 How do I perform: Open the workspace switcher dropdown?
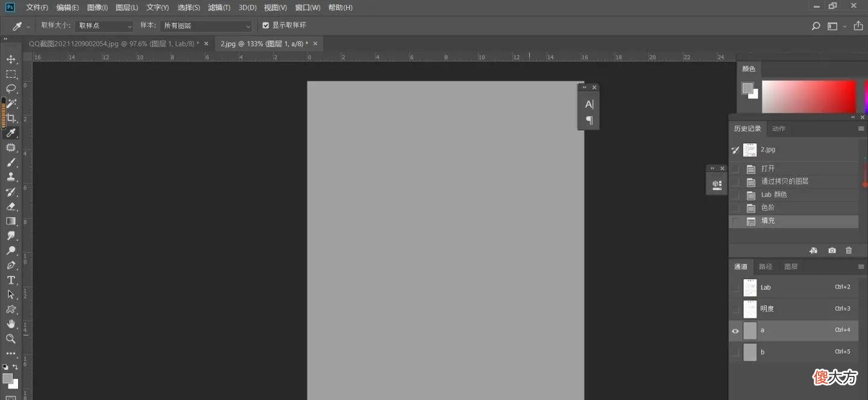[837, 26]
